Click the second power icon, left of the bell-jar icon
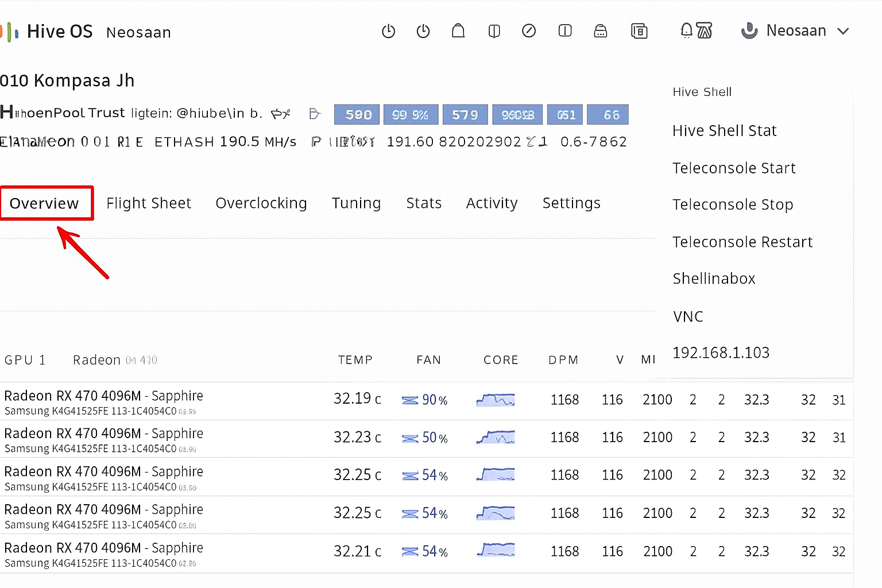 [x=423, y=31]
